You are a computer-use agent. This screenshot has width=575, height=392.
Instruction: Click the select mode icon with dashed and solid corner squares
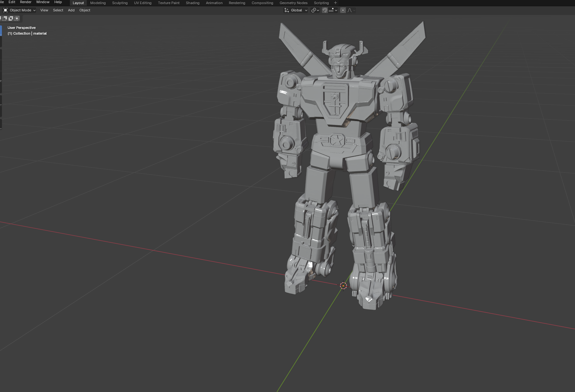[x=5, y=18]
